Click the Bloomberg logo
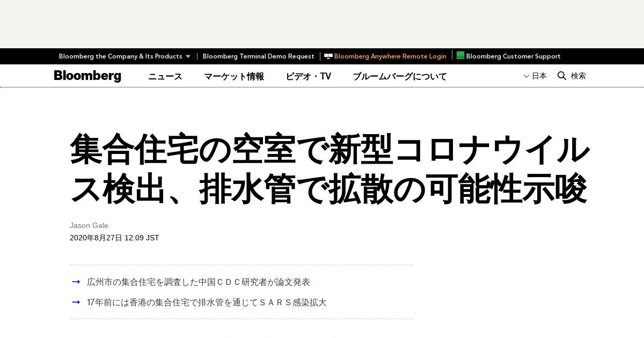 [87, 76]
